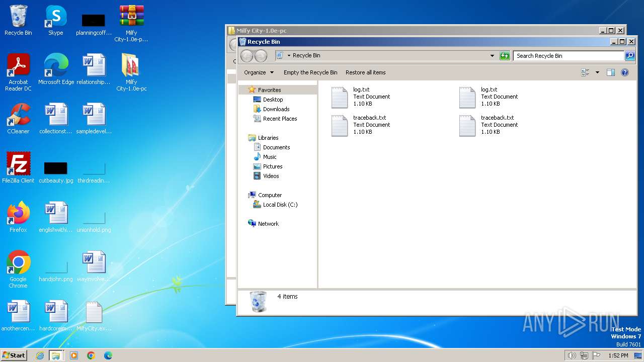Click the Windows Explorer taskbar button
644x362 pixels.
click(56, 355)
